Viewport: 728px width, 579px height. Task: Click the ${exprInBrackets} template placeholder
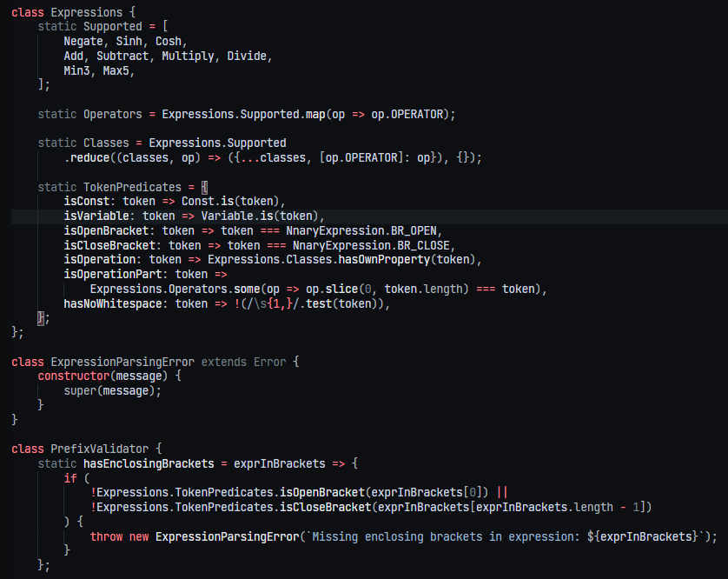(x=643, y=537)
